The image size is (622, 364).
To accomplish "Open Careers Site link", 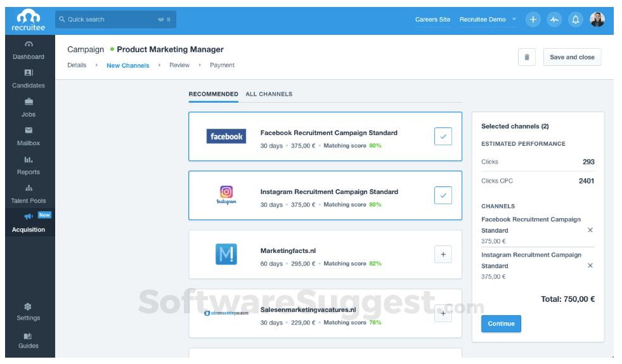I will 432,20.
